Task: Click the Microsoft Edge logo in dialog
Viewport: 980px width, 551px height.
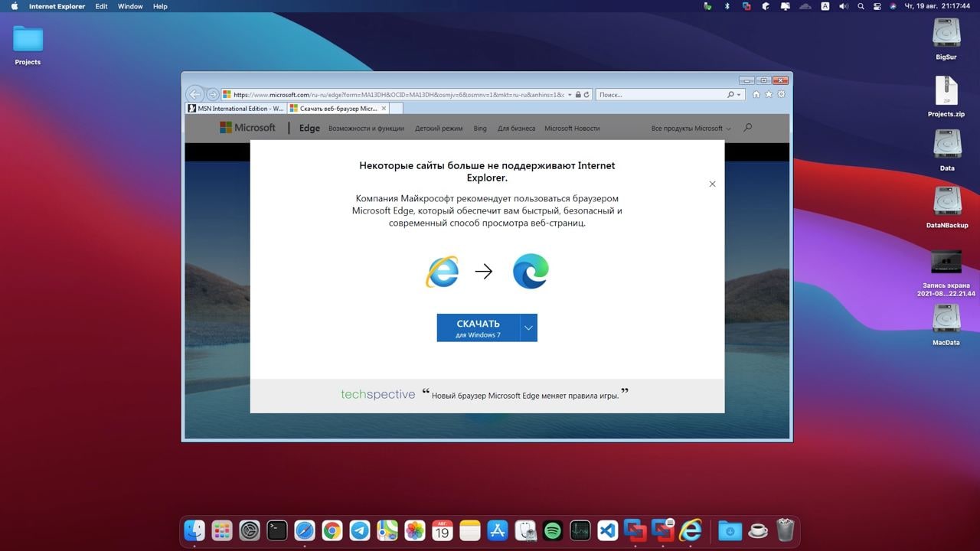Action: [531, 272]
